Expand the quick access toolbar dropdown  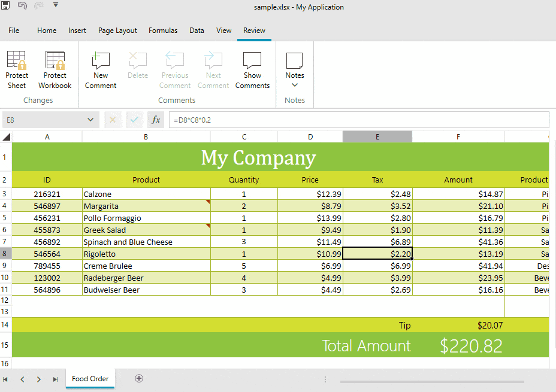(x=56, y=5)
